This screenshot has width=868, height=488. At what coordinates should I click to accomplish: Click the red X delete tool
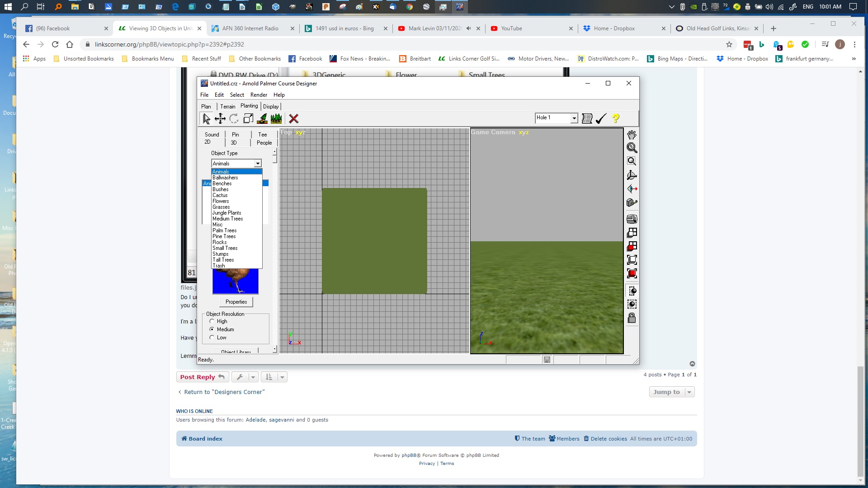294,118
